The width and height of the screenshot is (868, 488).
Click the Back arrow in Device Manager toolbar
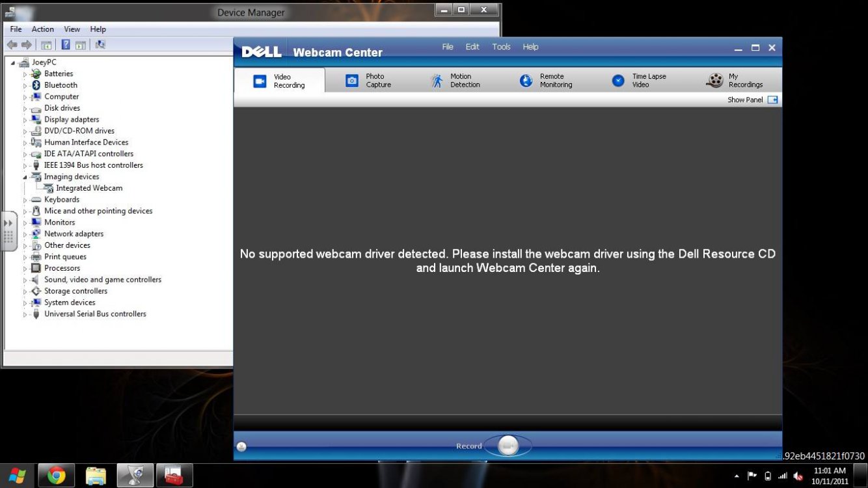point(12,45)
